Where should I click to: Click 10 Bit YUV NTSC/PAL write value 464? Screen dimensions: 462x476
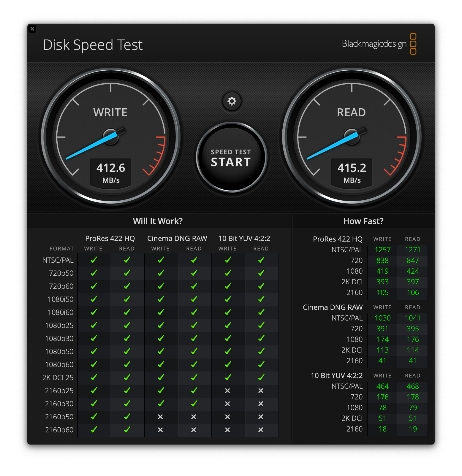click(x=382, y=386)
